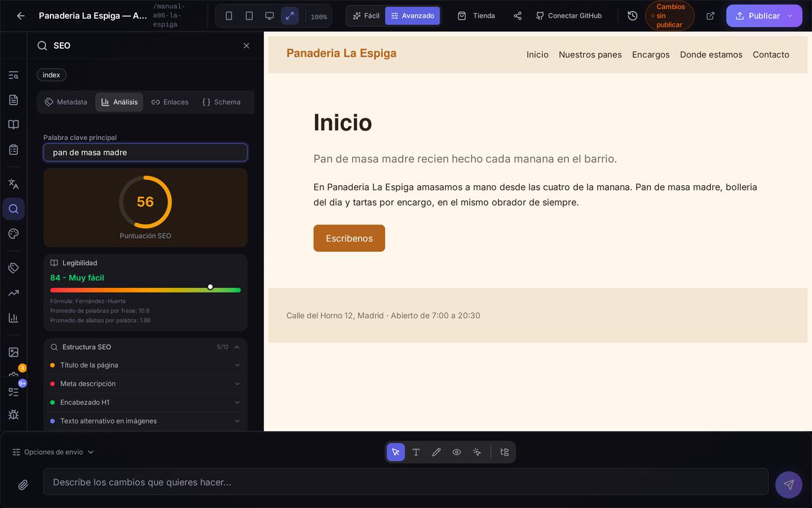Expand Opciones de envío
The image size is (812, 508).
coord(53,452)
